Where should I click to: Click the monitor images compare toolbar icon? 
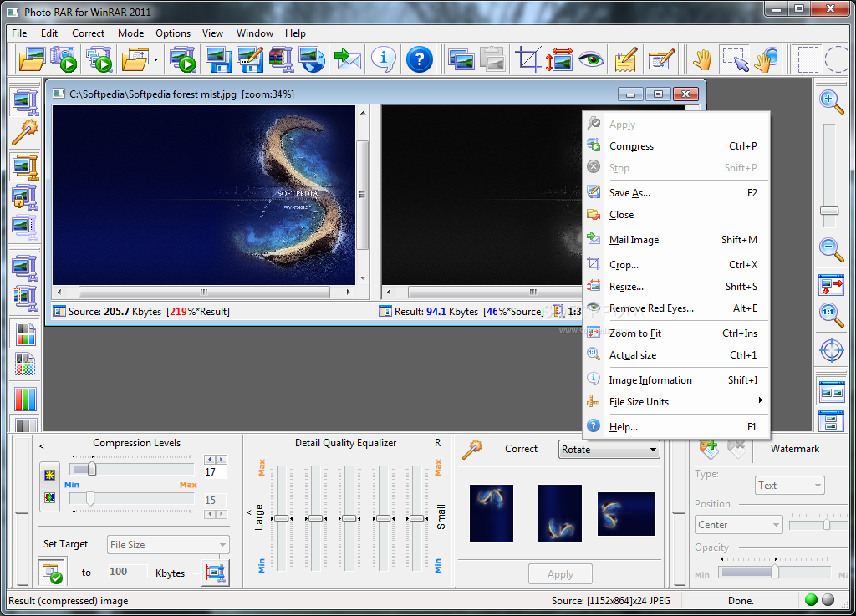(461, 59)
